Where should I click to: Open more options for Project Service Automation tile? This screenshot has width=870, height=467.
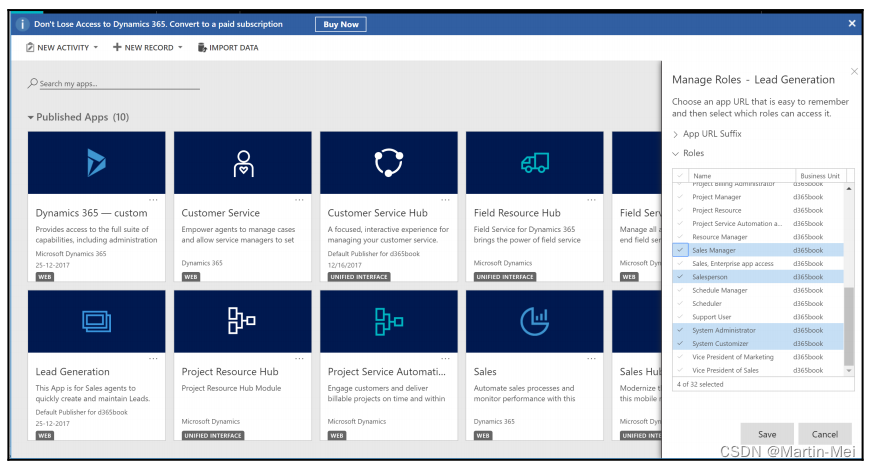click(x=445, y=359)
